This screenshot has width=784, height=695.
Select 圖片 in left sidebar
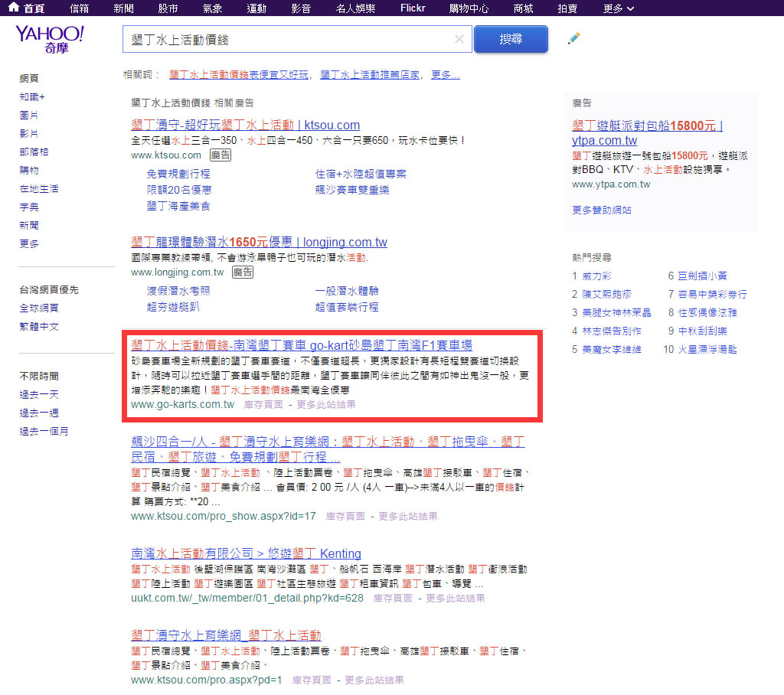tap(28, 115)
